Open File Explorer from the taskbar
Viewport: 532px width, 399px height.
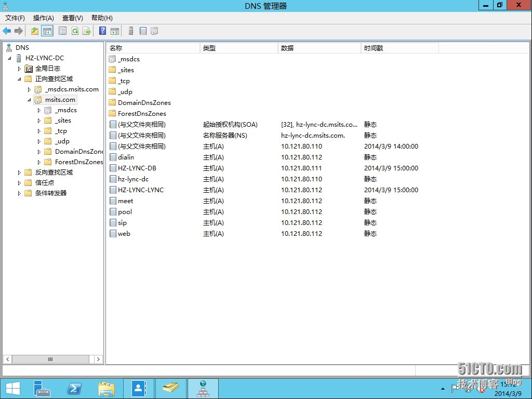point(106,389)
